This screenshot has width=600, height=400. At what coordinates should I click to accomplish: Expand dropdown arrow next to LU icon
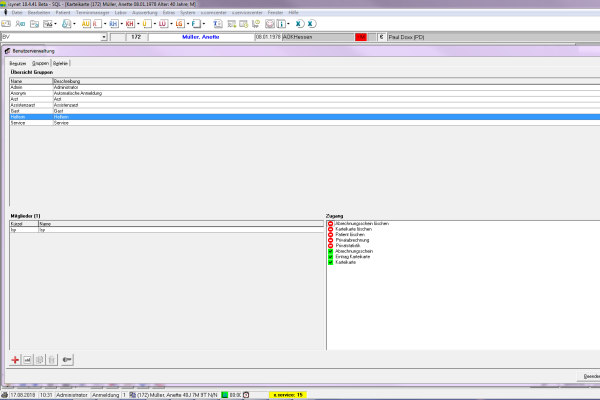tap(171, 24)
